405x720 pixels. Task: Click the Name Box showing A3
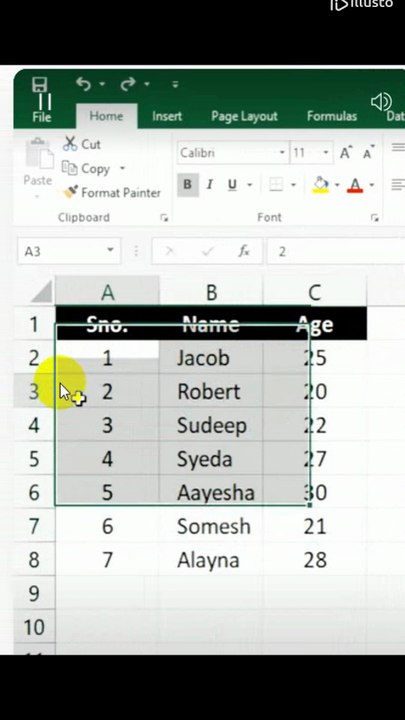click(x=69, y=251)
